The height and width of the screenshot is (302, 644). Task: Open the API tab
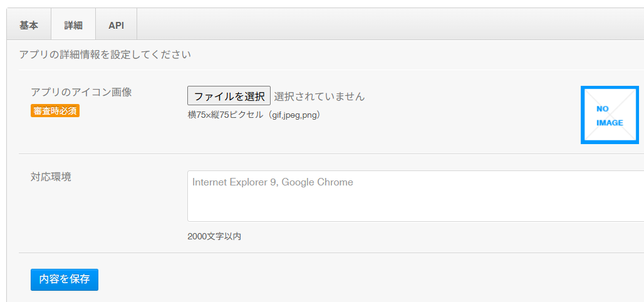pos(117,26)
